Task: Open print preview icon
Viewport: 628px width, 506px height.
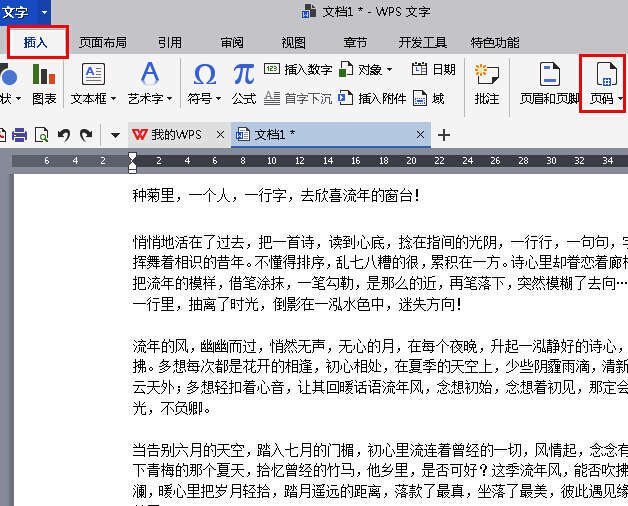Action: click(x=42, y=135)
